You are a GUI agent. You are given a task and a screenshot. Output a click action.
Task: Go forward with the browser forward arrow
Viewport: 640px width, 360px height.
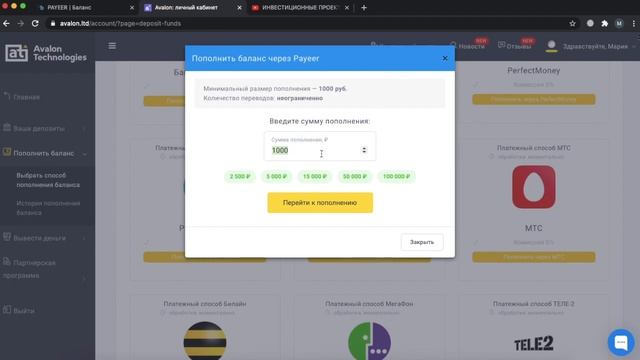pos(20,23)
